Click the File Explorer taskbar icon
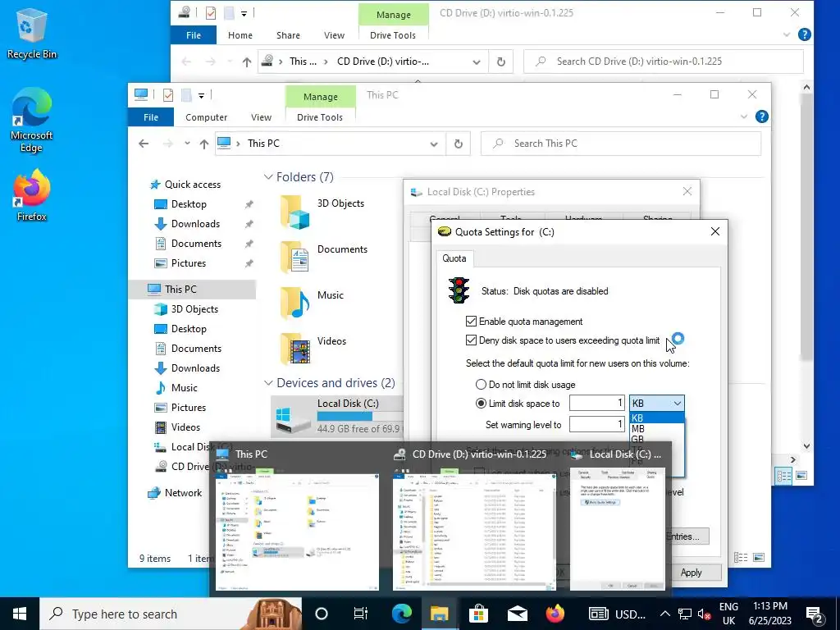The height and width of the screenshot is (630, 840). tap(440, 614)
